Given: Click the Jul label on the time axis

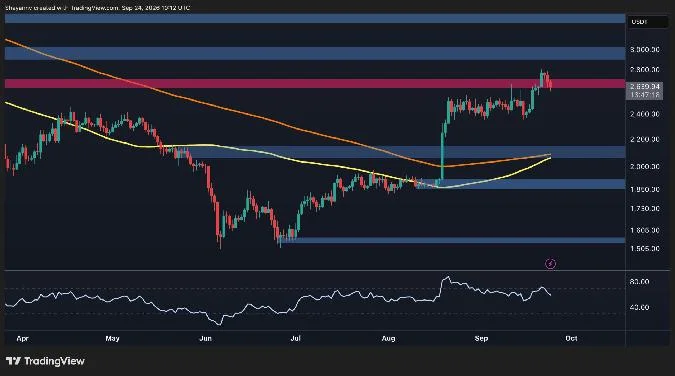Looking at the screenshot, I should [295, 339].
